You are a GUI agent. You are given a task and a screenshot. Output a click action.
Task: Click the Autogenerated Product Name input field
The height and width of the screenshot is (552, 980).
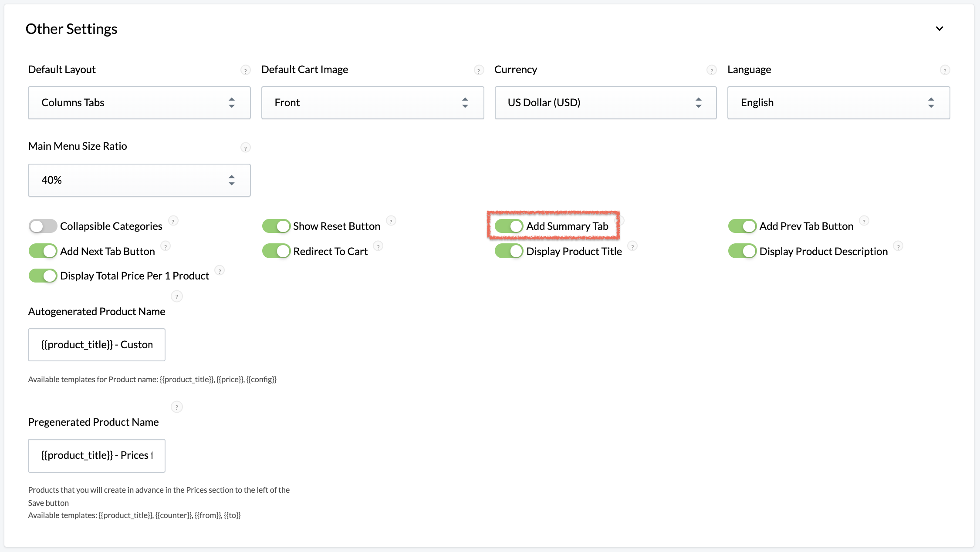tap(97, 345)
